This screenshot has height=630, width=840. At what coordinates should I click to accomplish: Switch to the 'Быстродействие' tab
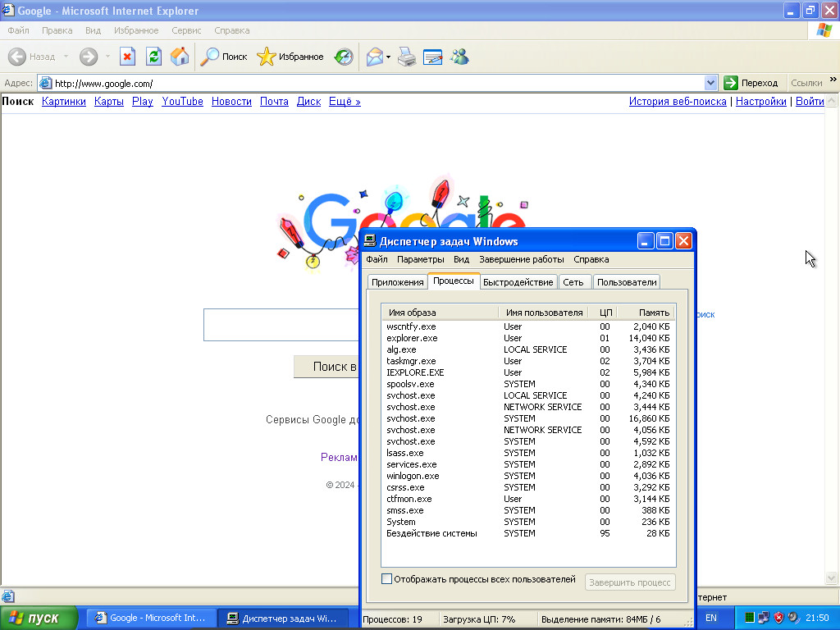(518, 282)
